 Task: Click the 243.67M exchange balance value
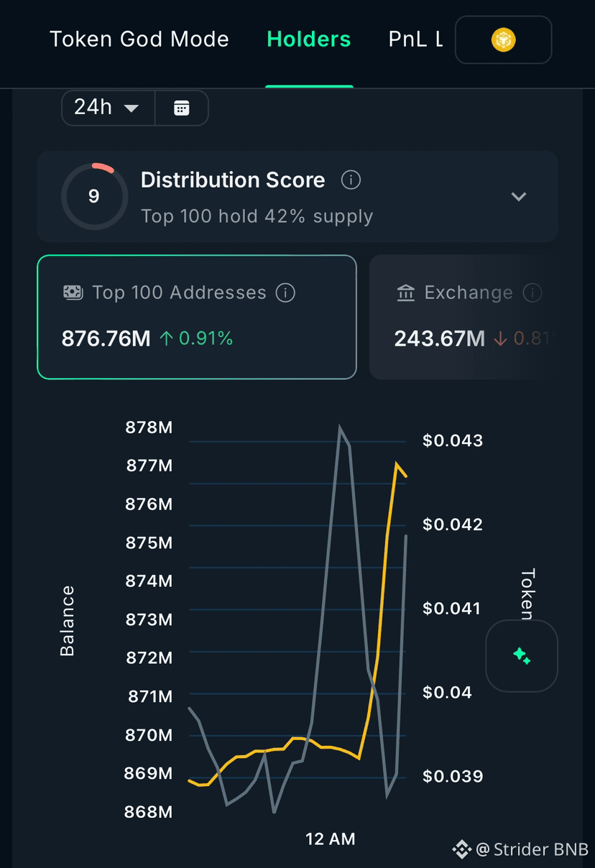[440, 338]
